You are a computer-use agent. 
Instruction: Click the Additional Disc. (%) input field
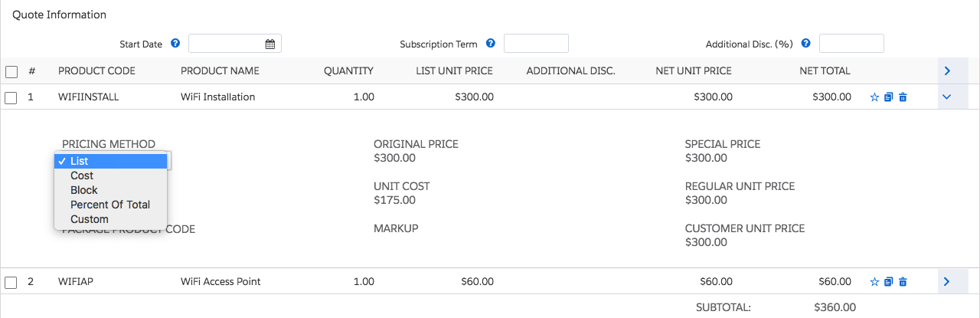coord(851,44)
